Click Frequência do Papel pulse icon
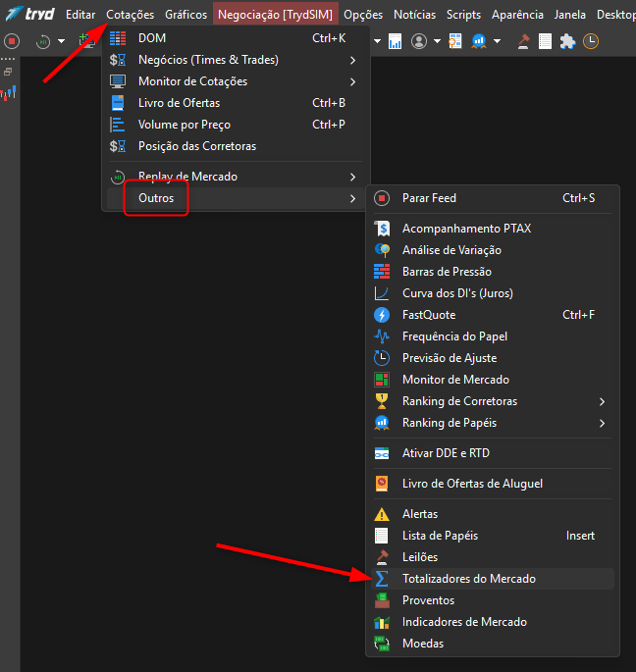 (x=382, y=336)
